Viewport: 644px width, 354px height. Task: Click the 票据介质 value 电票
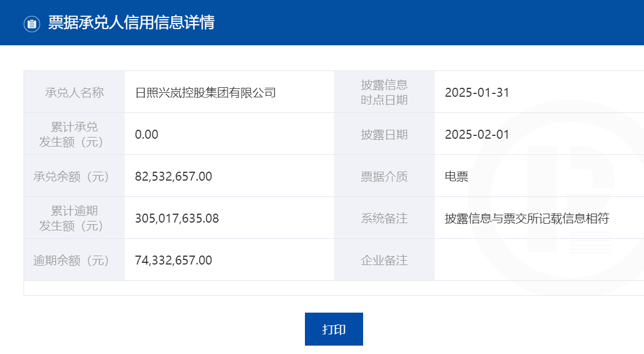coord(457,177)
